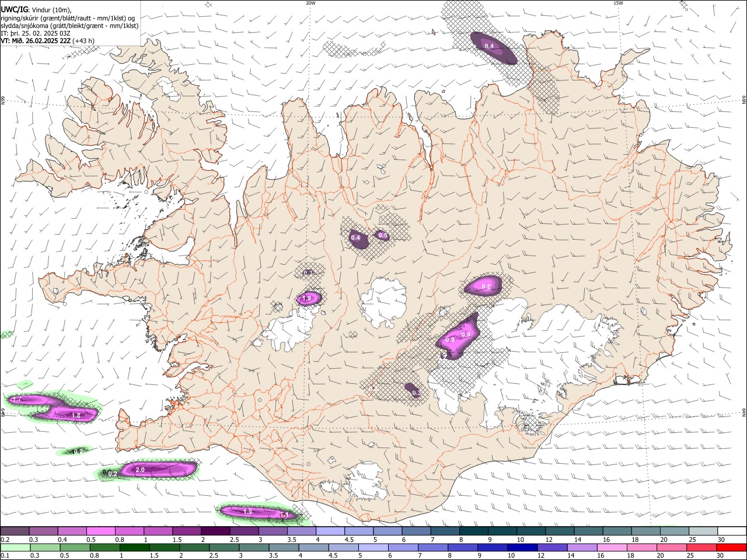The height and width of the screenshot is (560, 747).
Task: Click the dark green 1–1.5 swatch in the lower rain scale
Action: tap(134, 547)
